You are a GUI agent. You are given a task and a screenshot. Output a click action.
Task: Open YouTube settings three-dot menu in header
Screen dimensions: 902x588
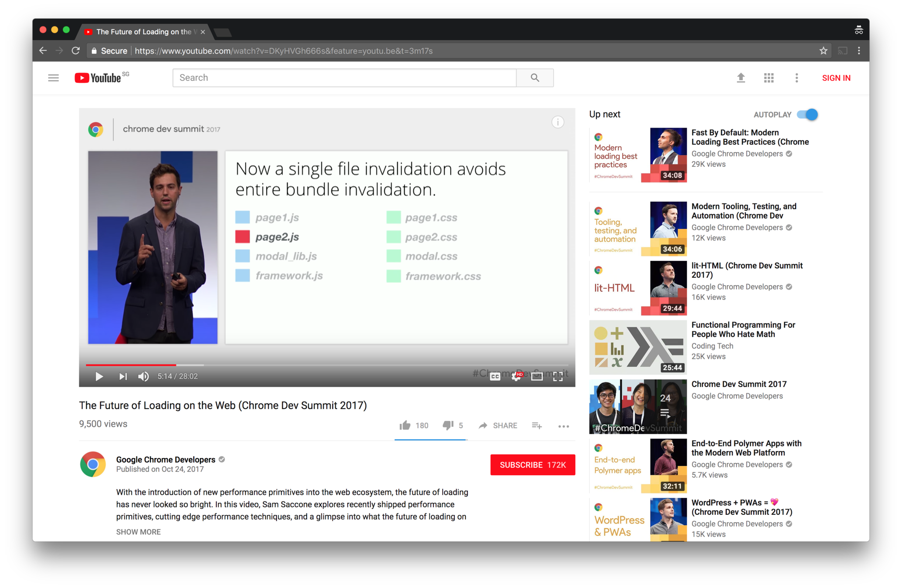(797, 78)
